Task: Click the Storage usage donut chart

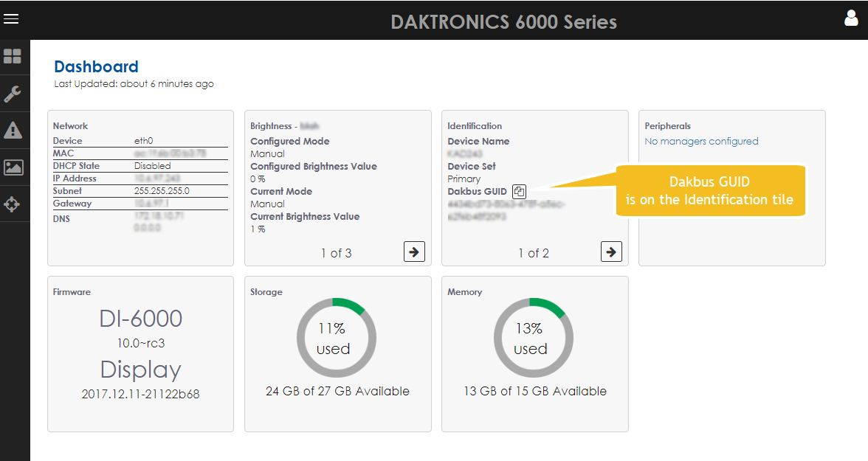Action: click(336, 338)
